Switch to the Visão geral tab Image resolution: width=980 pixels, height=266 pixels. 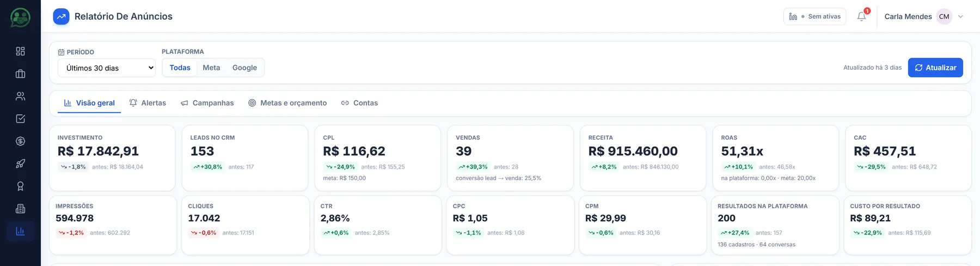pos(89,102)
